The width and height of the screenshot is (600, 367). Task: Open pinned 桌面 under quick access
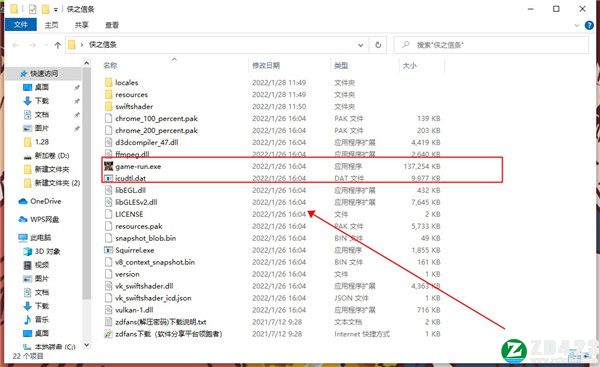(41, 87)
